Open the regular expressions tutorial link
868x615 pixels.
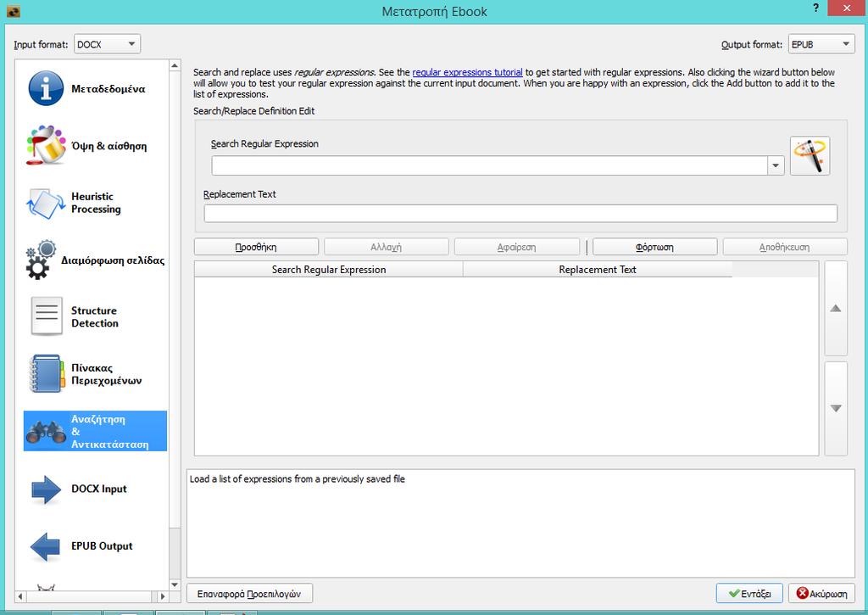coord(467,72)
